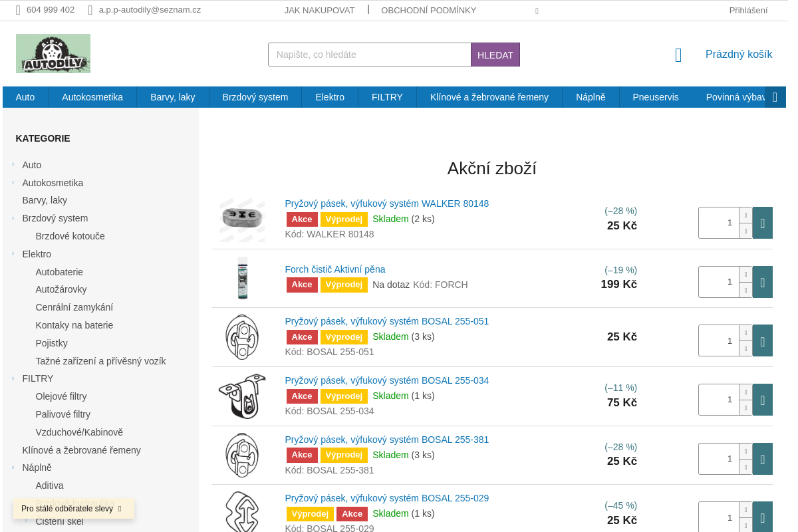Image resolution: width=798 pixels, height=532 pixels.
Task: Open WALKER 80148 product thumbnail
Action: (x=242, y=219)
